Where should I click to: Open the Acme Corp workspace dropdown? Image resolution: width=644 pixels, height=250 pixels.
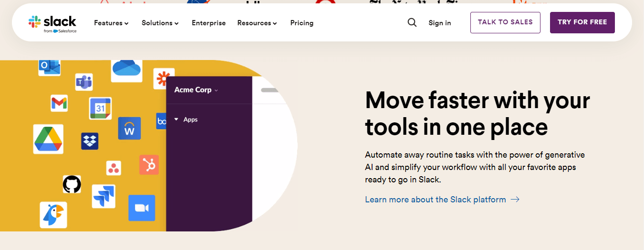196,90
